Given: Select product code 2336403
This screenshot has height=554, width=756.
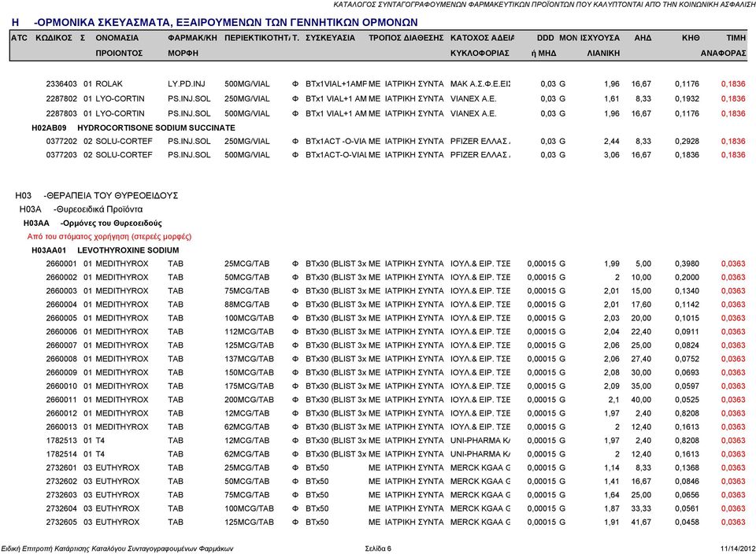Looking at the screenshot, I should click(x=61, y=84).
